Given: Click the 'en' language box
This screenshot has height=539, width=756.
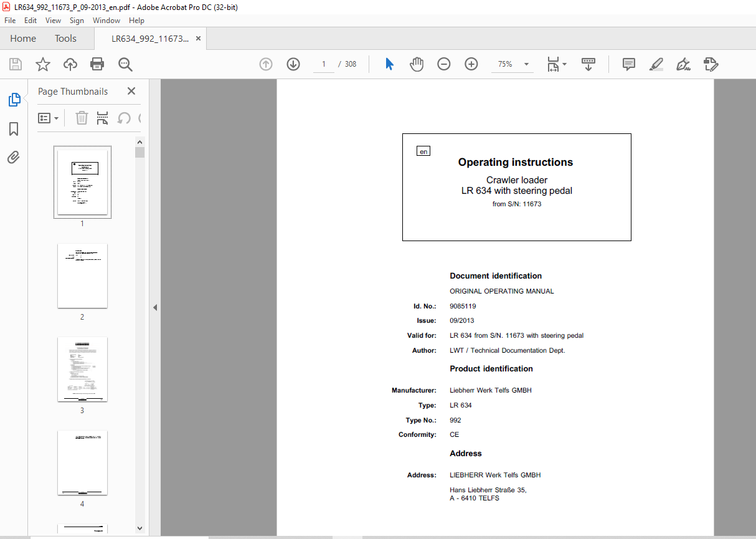Looking at the screenshot, I should (x=423, y=151).
